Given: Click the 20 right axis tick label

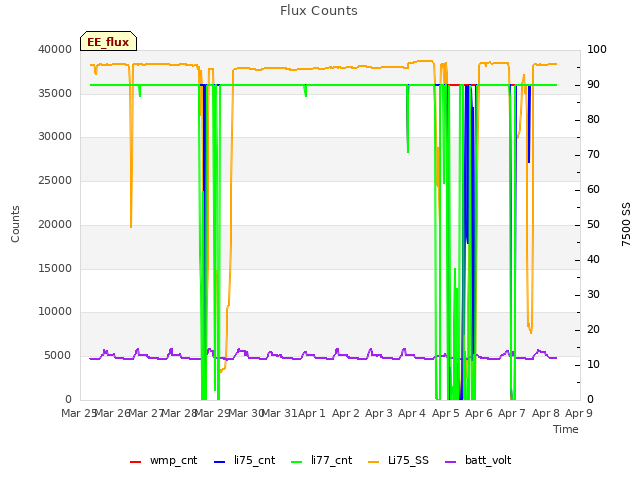Looking at the screenshot, I should click(x=593, y=330).
